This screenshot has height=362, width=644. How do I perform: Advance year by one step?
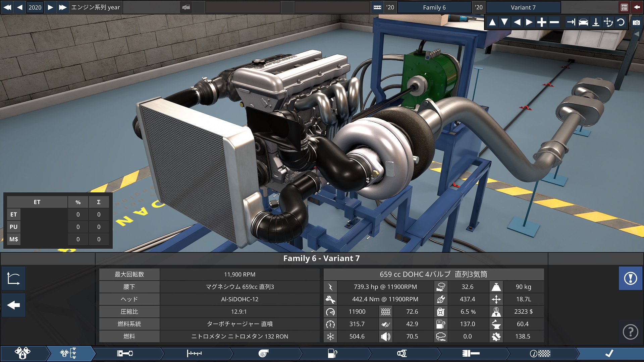click(x=50, y=7)
